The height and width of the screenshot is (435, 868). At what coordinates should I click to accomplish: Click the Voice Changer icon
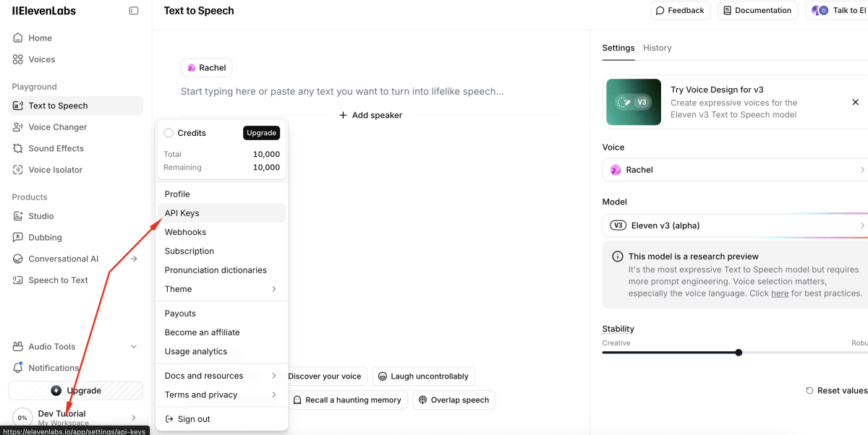tap(18, 127)
